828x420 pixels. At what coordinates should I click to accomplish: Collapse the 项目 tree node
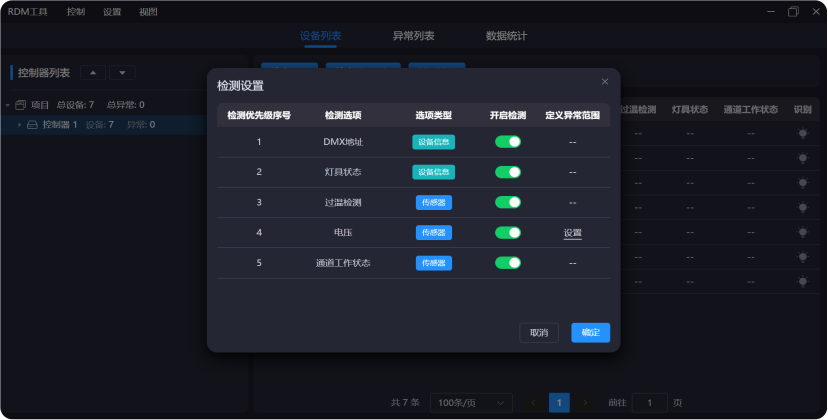pyautogui.click(x=8, y=105)
